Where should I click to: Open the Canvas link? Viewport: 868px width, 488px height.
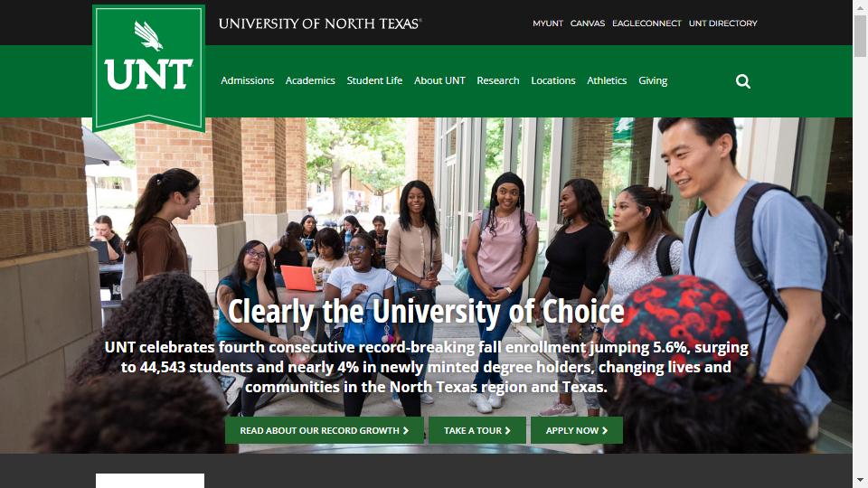coord(588,23)
